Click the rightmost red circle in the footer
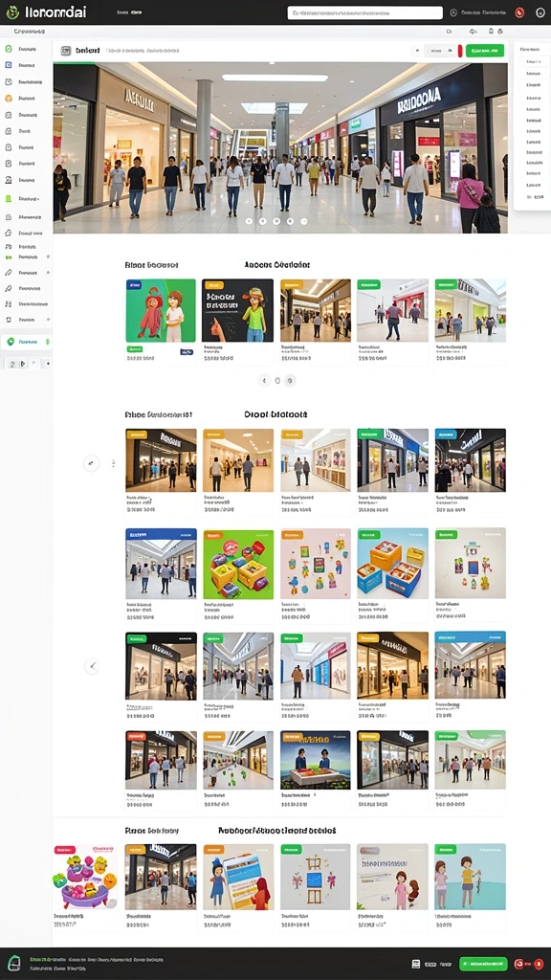The height and width of the screenshot is (980, 551). tap(539, 964)
